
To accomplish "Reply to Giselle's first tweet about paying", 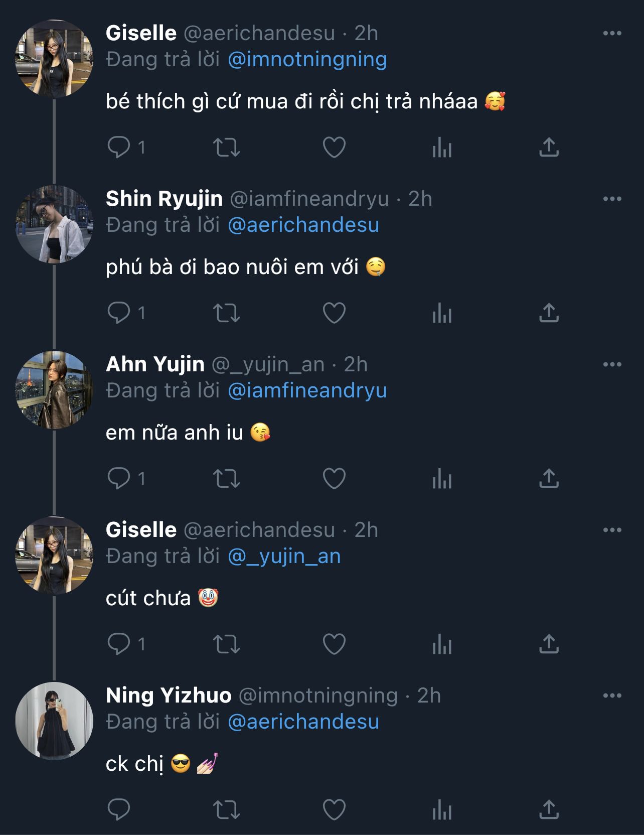I will pyautogui.click(x=119, y=148).
